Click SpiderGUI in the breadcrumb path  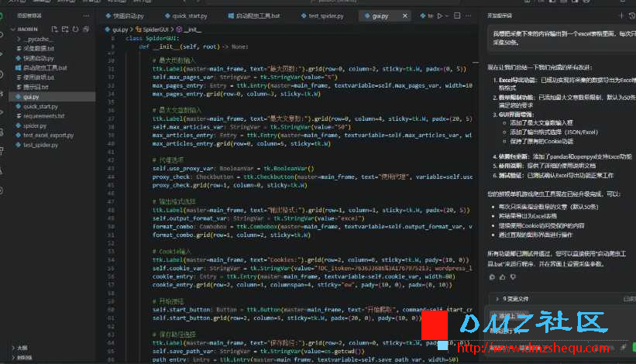pyautogui.click(x=159, y=29)
